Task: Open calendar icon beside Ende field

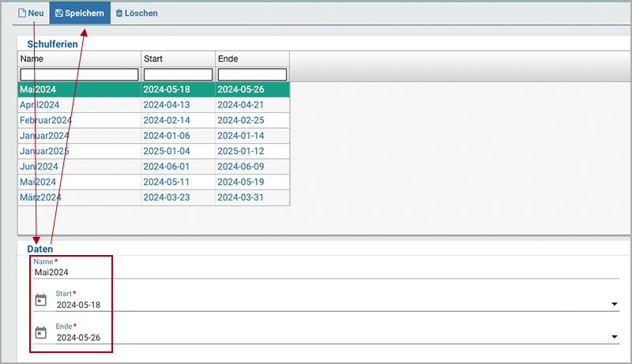Action: click(41, 332)
